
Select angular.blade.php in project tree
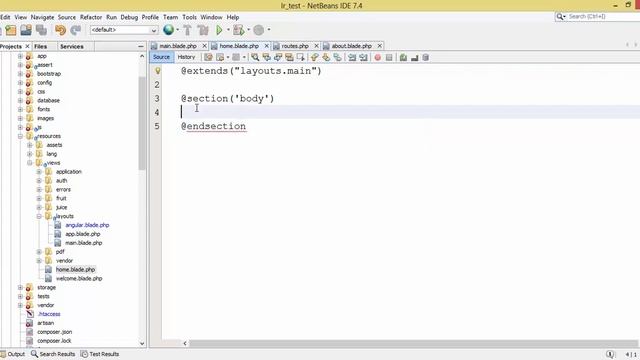(87, 225)
